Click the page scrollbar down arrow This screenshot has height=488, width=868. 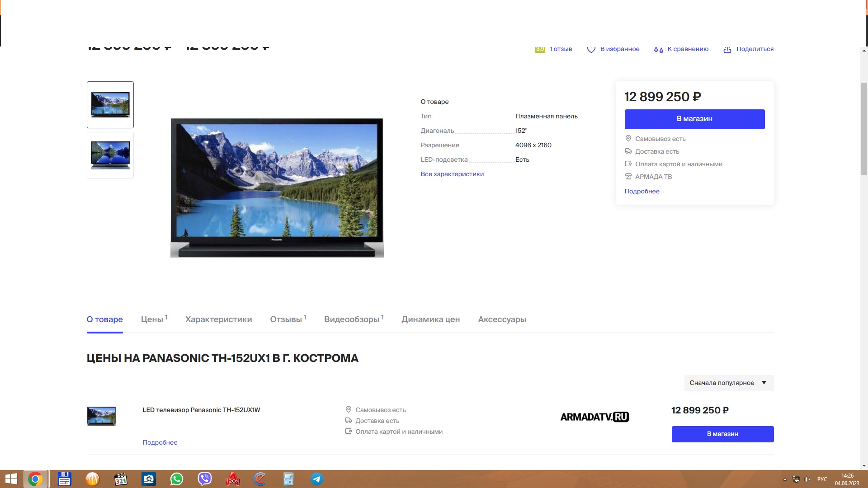click(864, 466)
